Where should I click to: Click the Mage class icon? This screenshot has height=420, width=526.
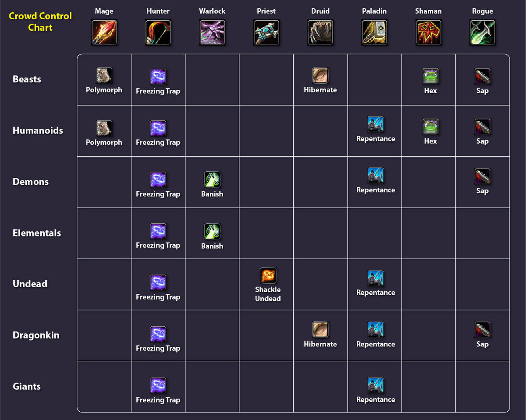pyautogui.click(x=104, y=32)
